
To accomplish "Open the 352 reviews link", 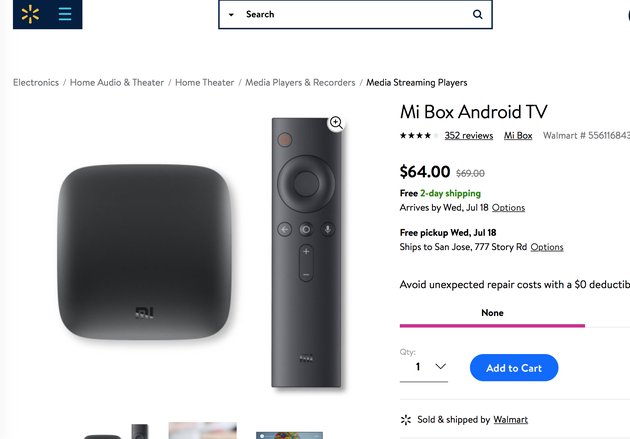I will click(469, 135).
